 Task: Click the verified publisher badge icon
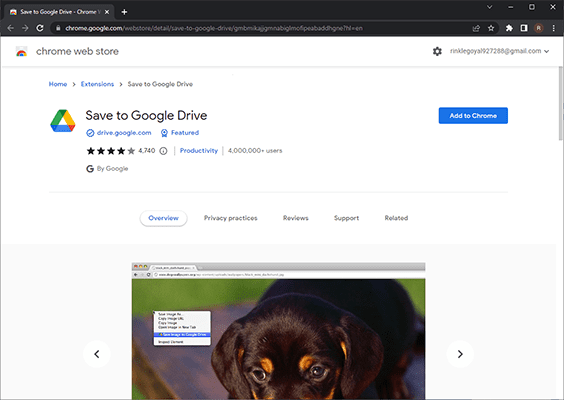[x=90, y=133]
